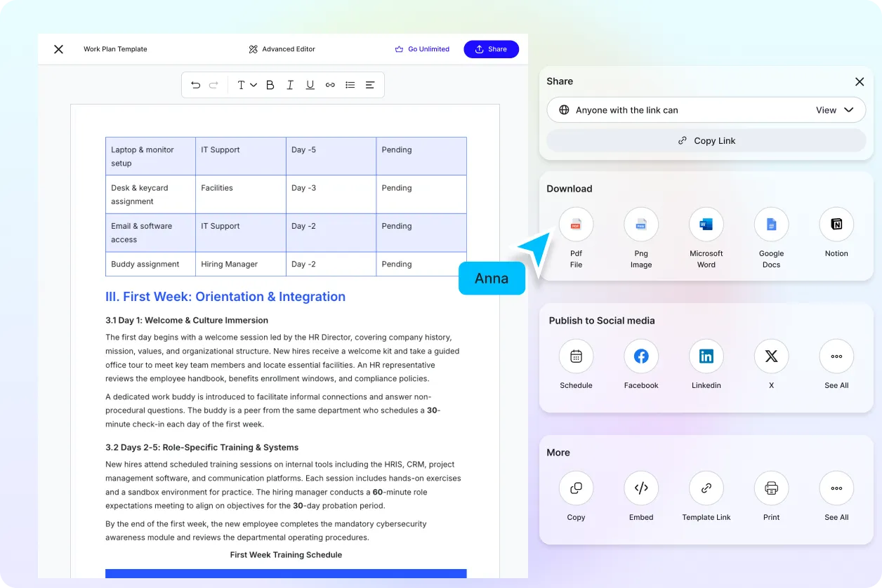Click the 'Email & software access' cell
This screenshot has width=882, height=588.
(x=150, y=233)
